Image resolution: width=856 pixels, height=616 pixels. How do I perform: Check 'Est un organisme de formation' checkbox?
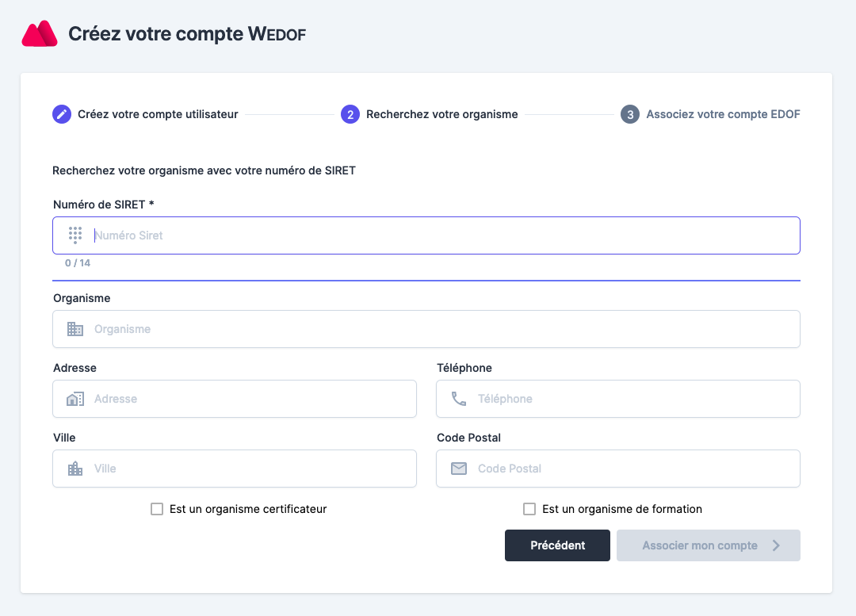529,509
